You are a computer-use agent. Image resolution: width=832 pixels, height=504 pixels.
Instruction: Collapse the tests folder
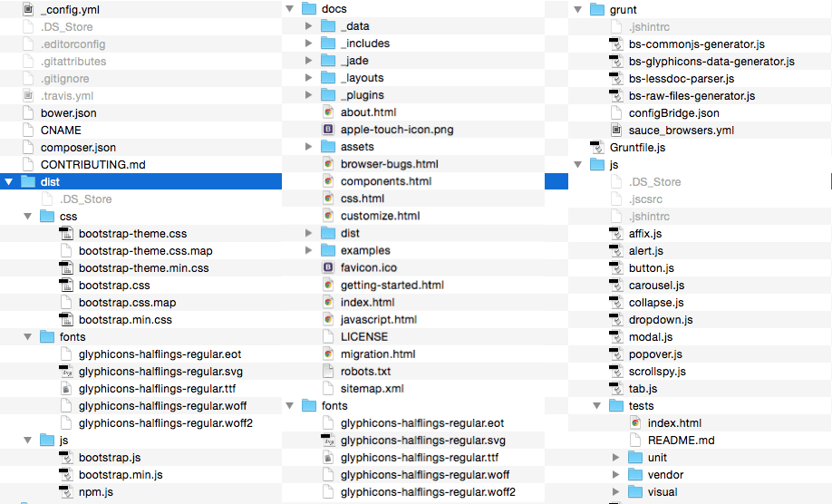coord(597,405)
